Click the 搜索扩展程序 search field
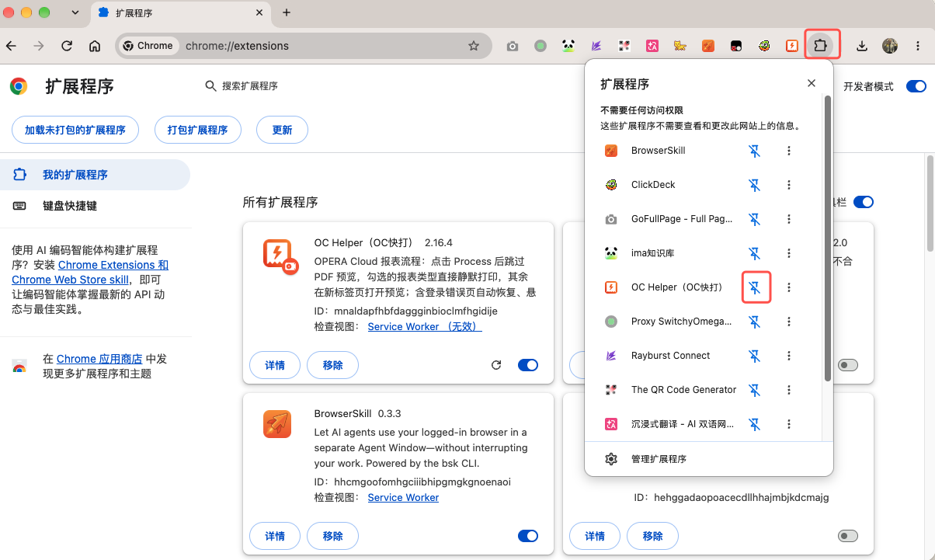 pyautogui.click(x=250, y=86)
